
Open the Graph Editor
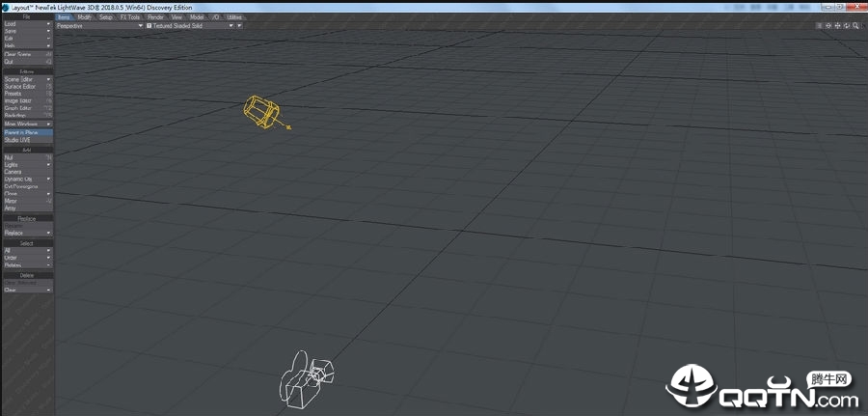point(28,108)
